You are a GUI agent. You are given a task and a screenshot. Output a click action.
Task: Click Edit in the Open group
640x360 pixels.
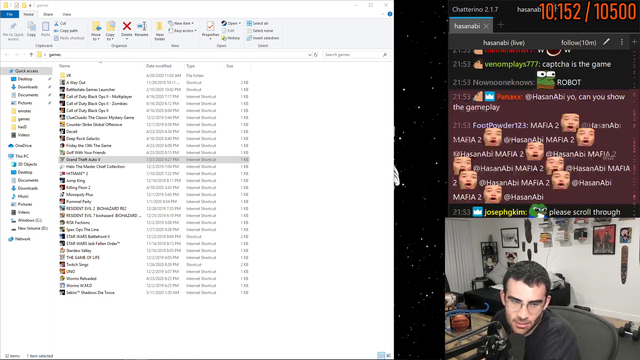229,31
